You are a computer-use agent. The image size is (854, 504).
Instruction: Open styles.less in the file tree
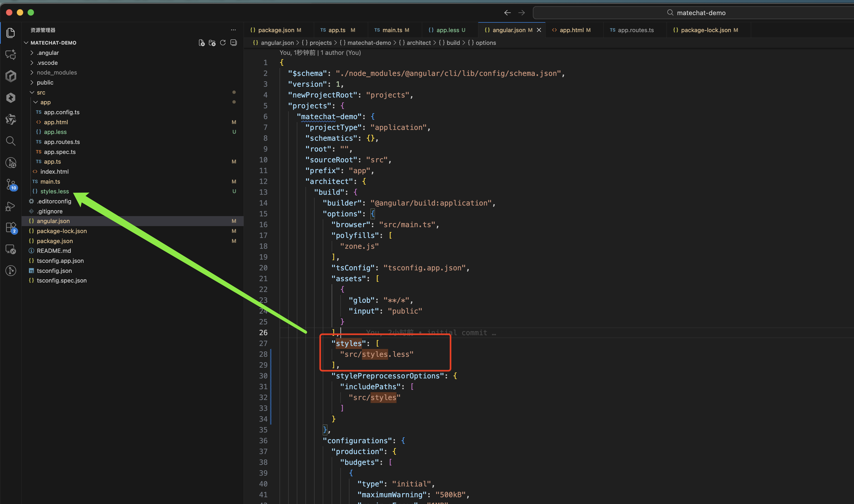(54, 191)
